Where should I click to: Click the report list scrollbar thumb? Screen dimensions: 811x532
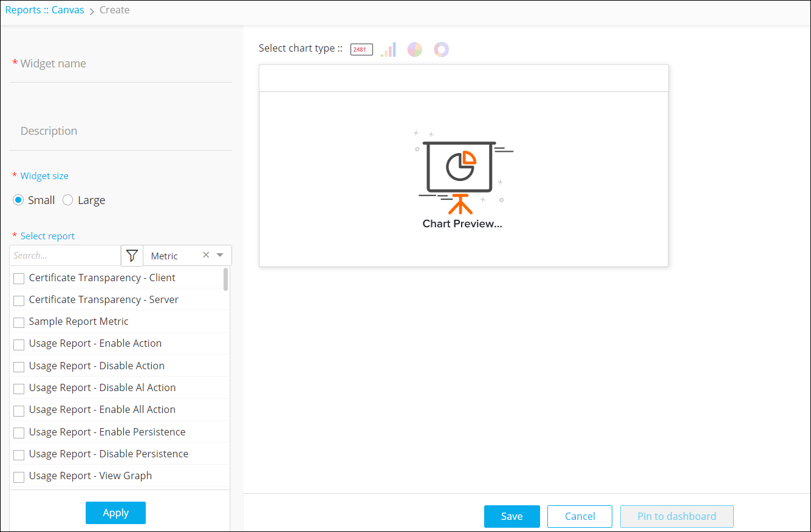tap(226, 280)
